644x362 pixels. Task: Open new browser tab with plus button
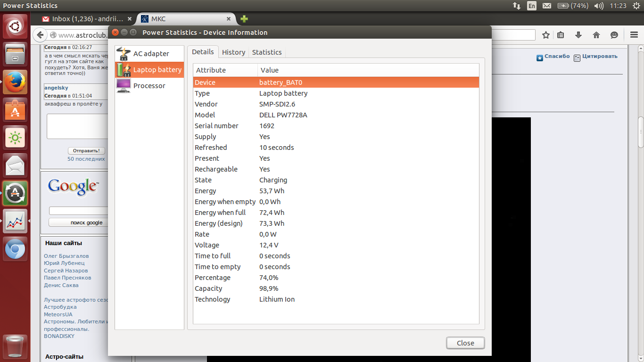244,19
